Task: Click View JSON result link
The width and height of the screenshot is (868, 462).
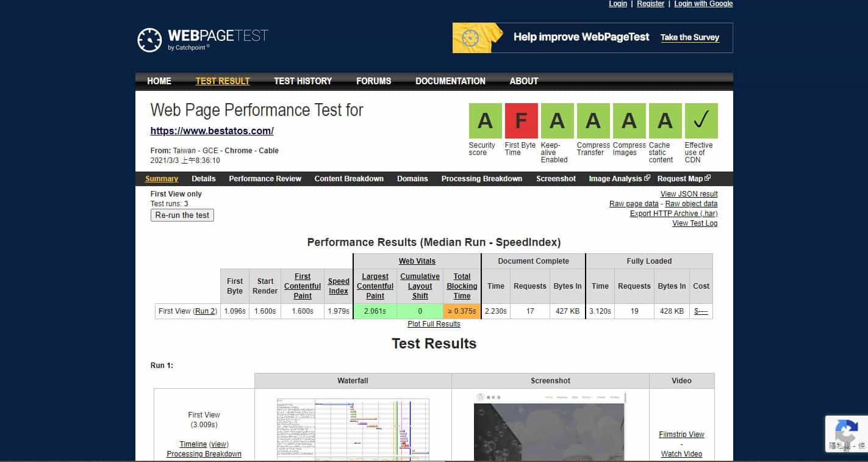Action: 689,194
